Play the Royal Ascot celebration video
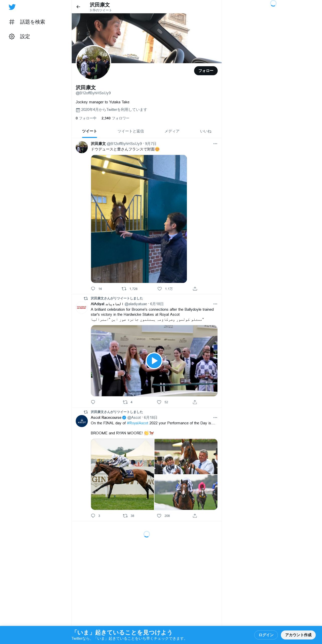 coord(154,361)
